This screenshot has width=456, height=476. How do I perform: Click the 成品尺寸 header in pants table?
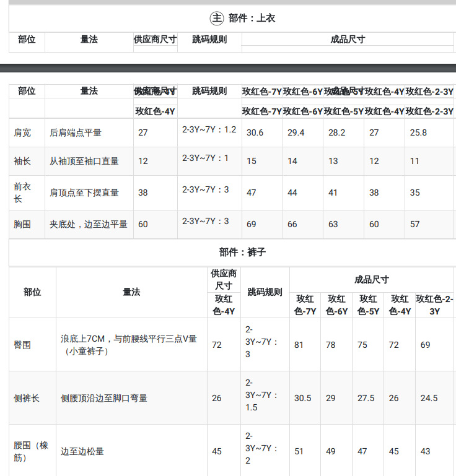pyautogui.click(x=372, y=280)
